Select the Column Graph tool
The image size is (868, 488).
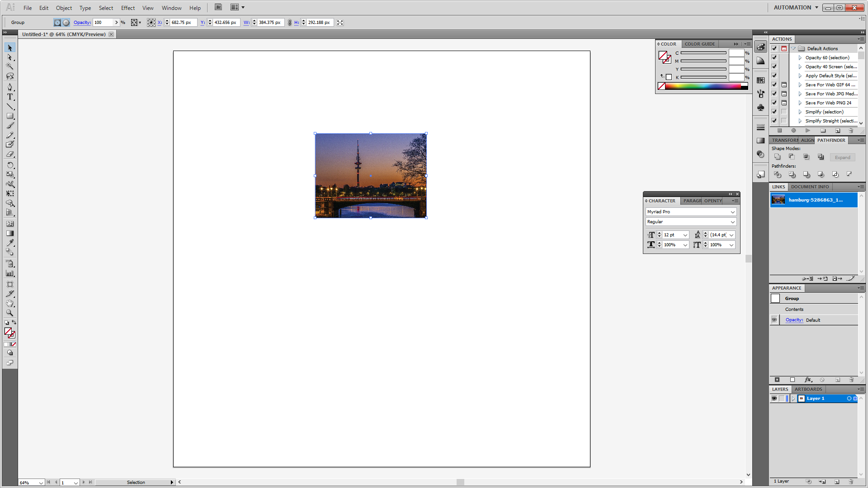click(10, 273)
